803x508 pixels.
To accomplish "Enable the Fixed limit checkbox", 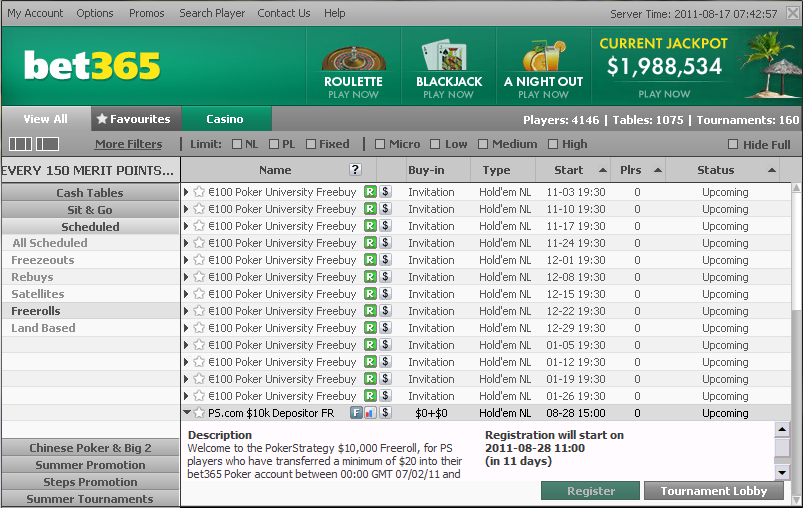I will point(311,144).
